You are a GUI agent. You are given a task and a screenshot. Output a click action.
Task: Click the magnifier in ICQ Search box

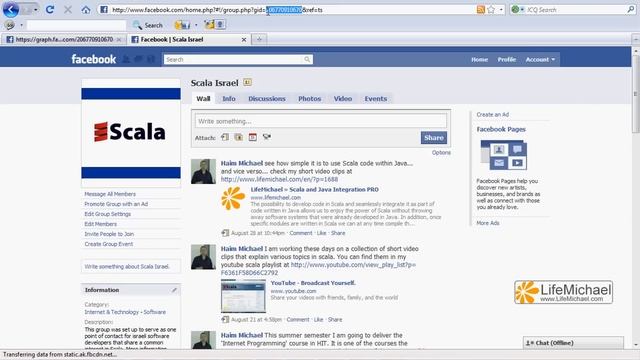point(631,9)
